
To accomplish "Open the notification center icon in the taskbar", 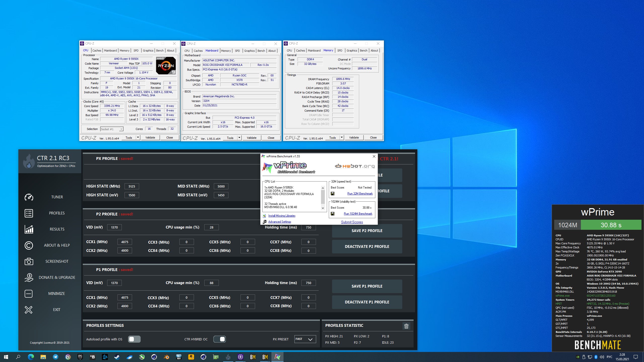I will [x=636, y=357].
